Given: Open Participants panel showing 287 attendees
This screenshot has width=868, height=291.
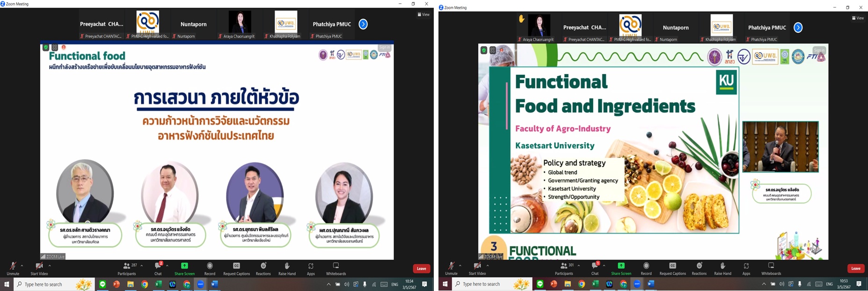Looking at the screenshot, I should pos(127,269).
